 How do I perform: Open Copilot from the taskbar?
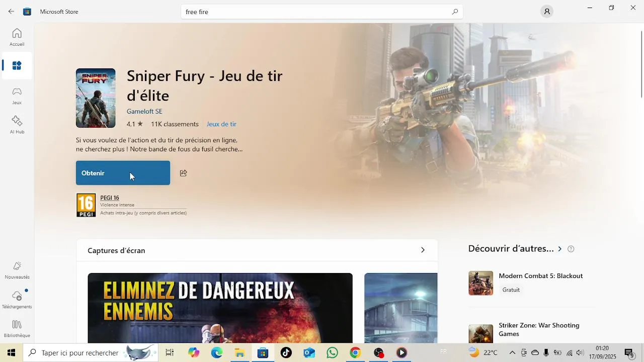tap(194, 352)
